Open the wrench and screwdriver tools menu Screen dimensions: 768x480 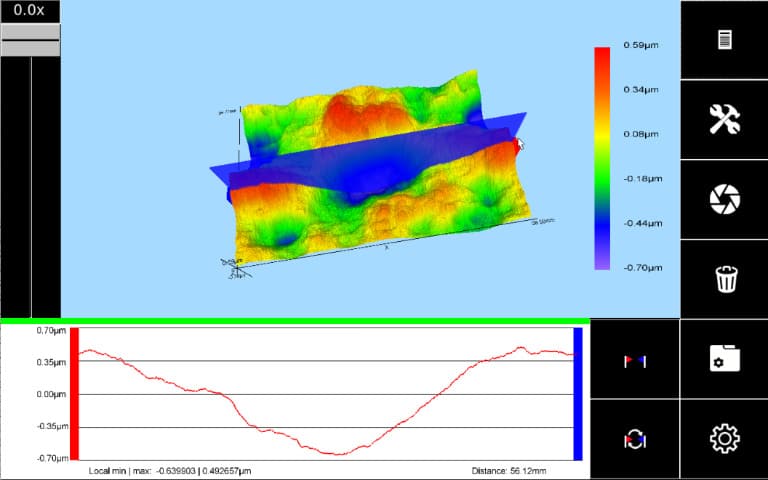coord(724,120)
